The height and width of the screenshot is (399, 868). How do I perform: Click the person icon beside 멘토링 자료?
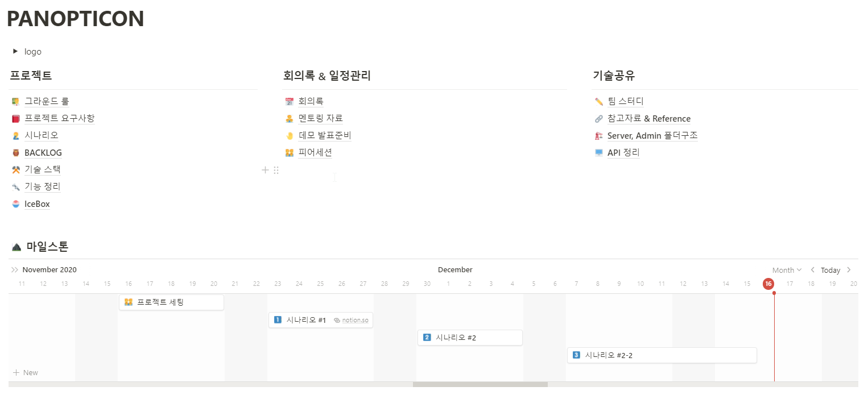tap(289, 118)
